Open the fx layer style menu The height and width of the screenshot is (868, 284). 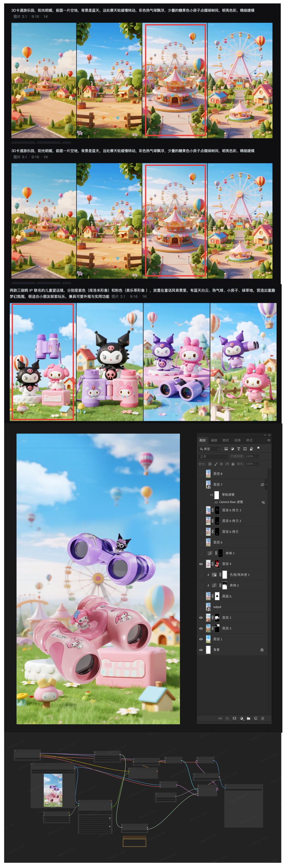pyautogui.click(x=227, y=718)
